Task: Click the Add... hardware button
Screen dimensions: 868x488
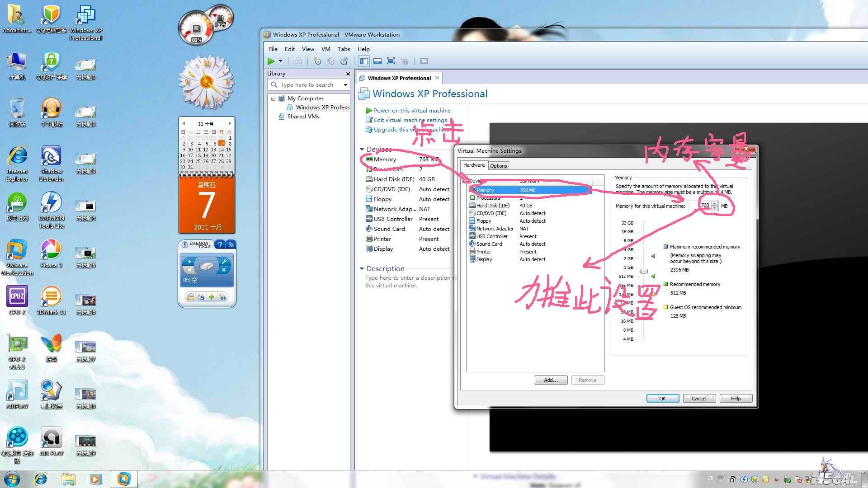Action: [x=551, y=380]
